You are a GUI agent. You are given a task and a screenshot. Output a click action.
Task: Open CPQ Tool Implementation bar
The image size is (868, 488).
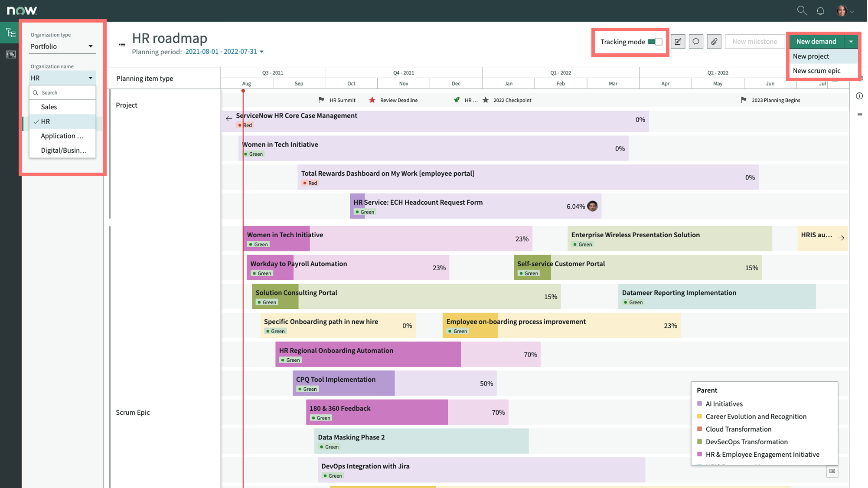pos(395,383)
